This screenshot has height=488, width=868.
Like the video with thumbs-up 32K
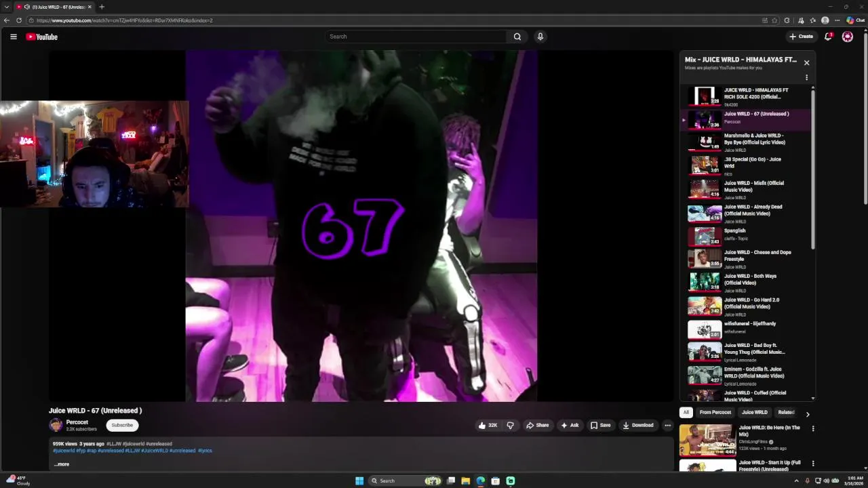[488, 425]
